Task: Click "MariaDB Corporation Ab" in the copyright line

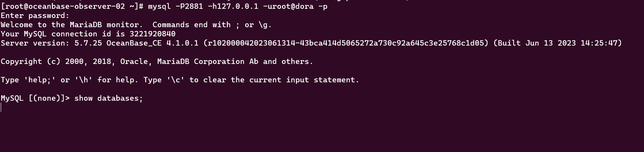Action: point(208,62)
